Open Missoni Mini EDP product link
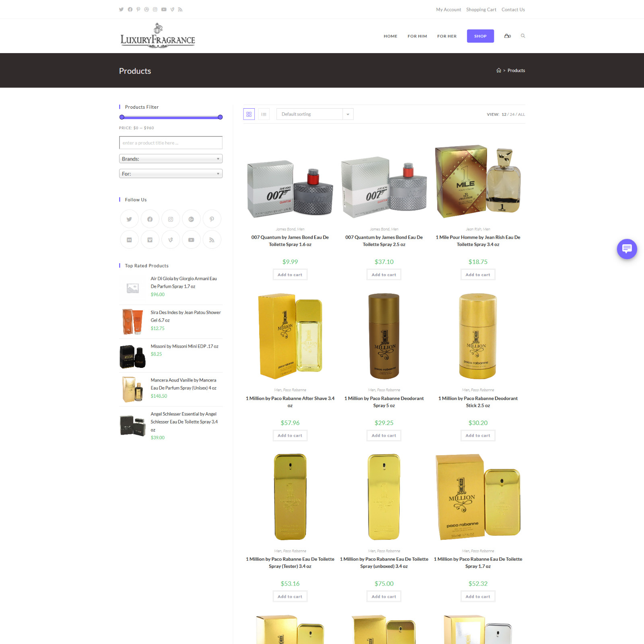The height and width of the screenshot is (644, 644). point(184,346)
